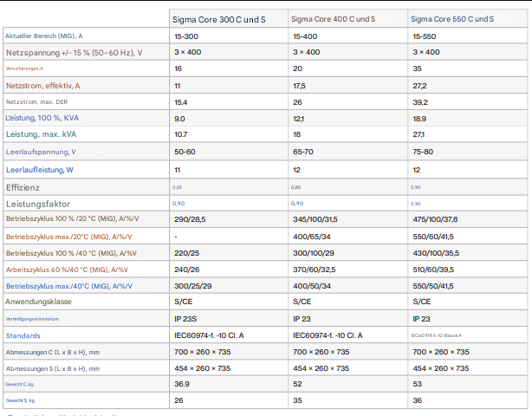Click the 'Sigma Core 400 C und S' column header

[333, 19]
